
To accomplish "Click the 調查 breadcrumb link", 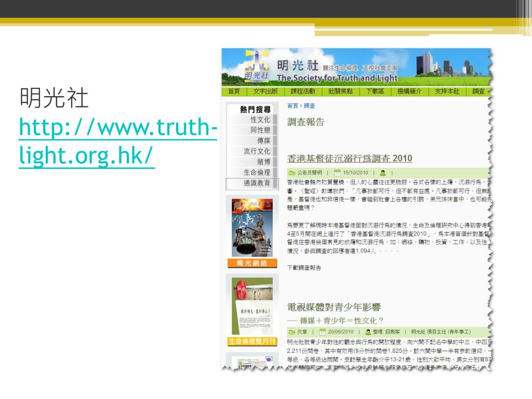I will point(309,106).
